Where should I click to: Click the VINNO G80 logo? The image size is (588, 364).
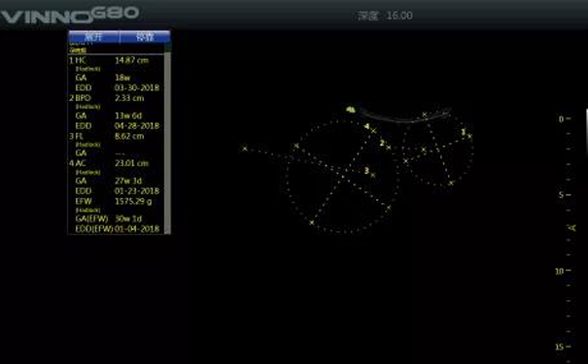(x=70, y=15)
